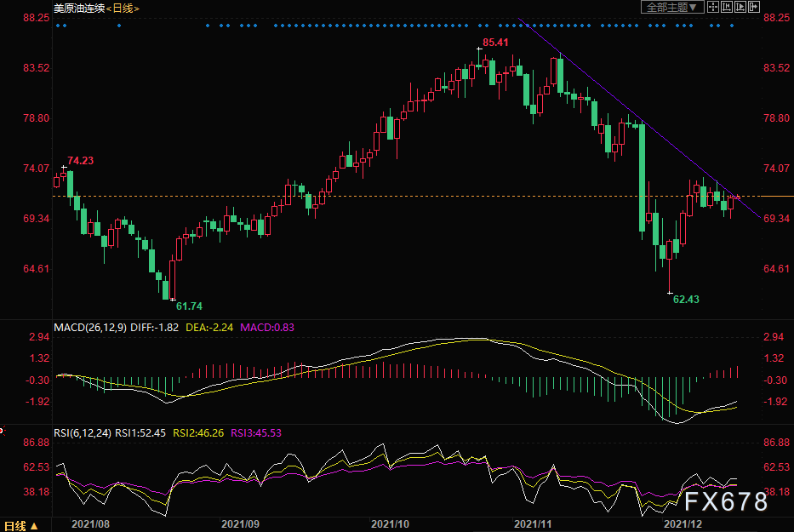
Task: Click the rightmost export arrow toolbar icon
Action: point(754,7)
